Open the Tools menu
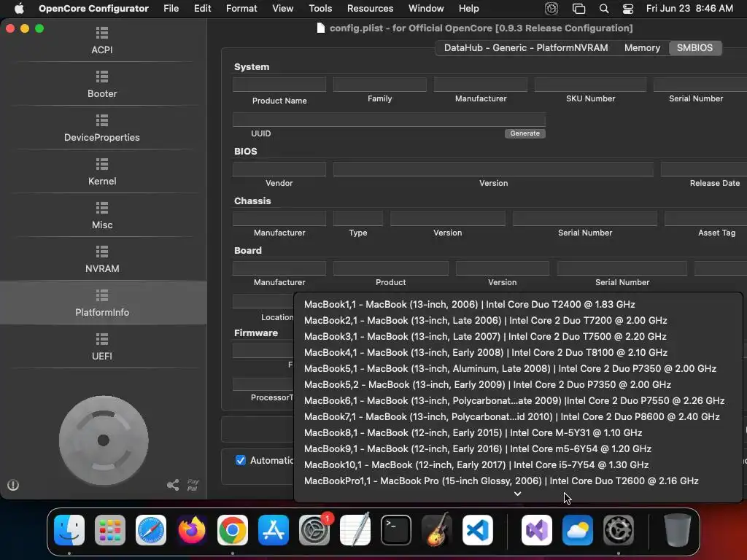Screen dimensions: 747x560 click(320, 9)
